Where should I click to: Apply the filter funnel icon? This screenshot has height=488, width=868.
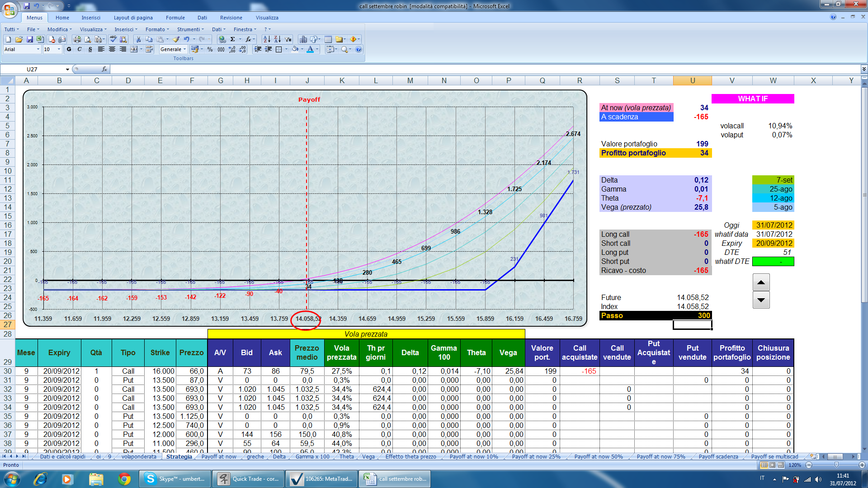(x=288, y=40)
